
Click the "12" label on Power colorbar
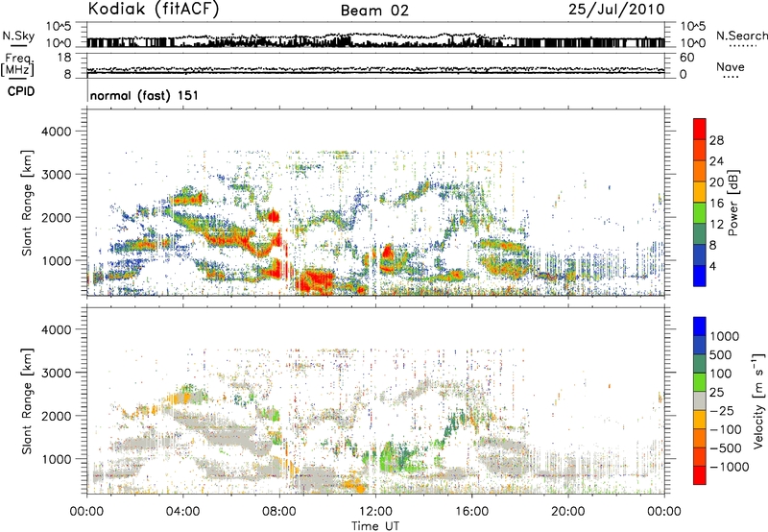[716, 225]
